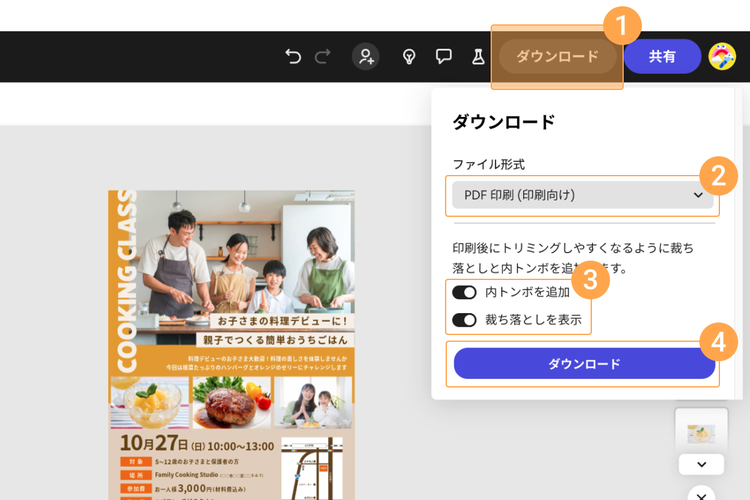
Task: Close panel with X icon below thumbnail
Action: pyautogui.click(x=701, y=495)
